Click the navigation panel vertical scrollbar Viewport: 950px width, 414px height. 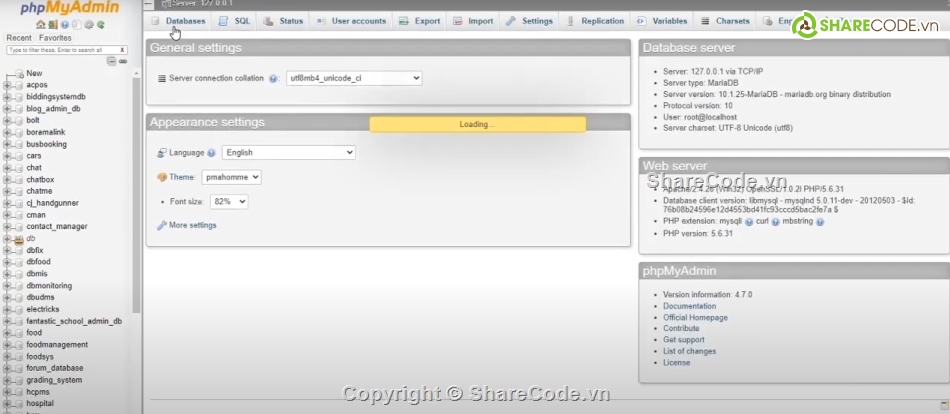tap(136, 194)
